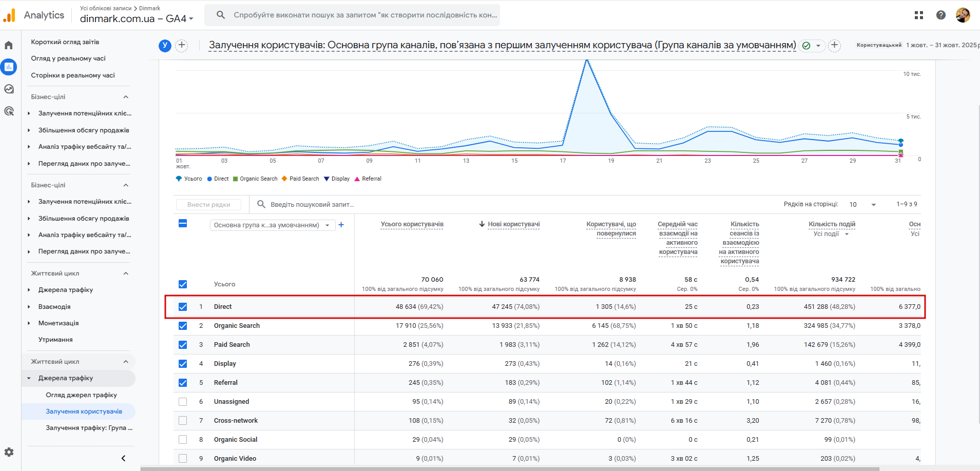Viewport: 980px width, 471px height.
Task: Open the Explore icon in the left rail
Action: tap(9, 89)
